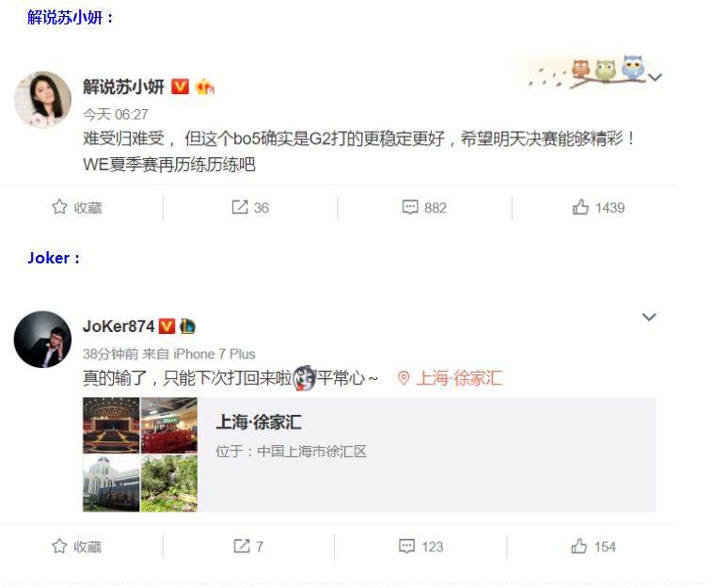Like the post with 1439 thumbs-up

580,207
